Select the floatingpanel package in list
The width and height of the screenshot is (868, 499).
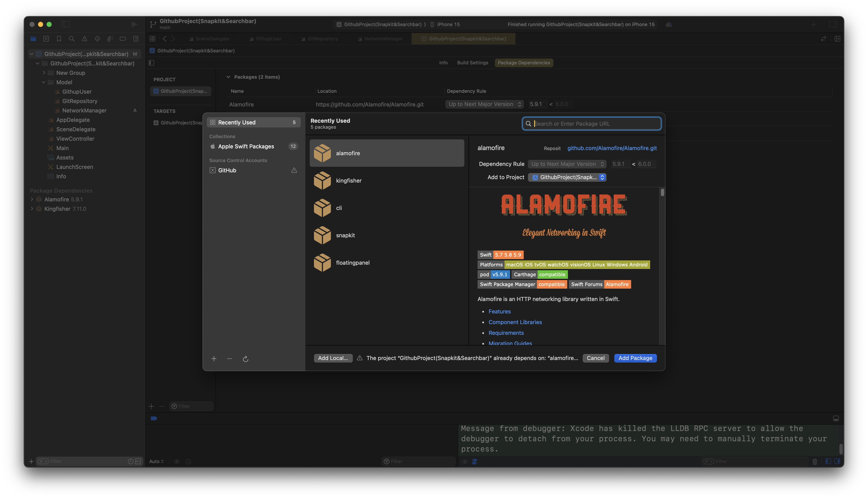click(387, 263)
